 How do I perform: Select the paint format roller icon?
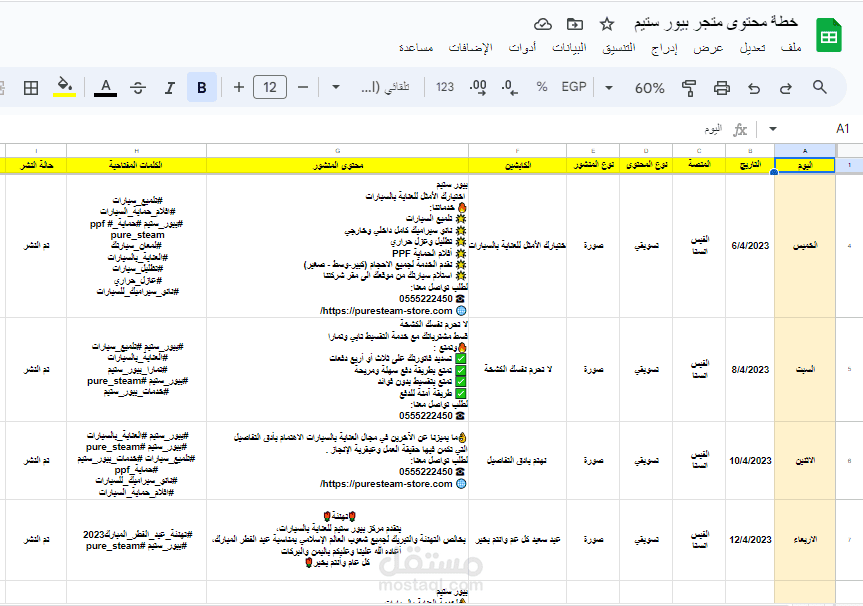pyautogui.click(x=689, y=88)
